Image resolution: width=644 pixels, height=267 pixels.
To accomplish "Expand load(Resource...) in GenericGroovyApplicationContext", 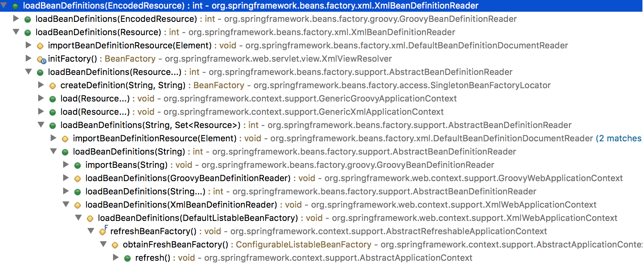I will coord(41,98).
